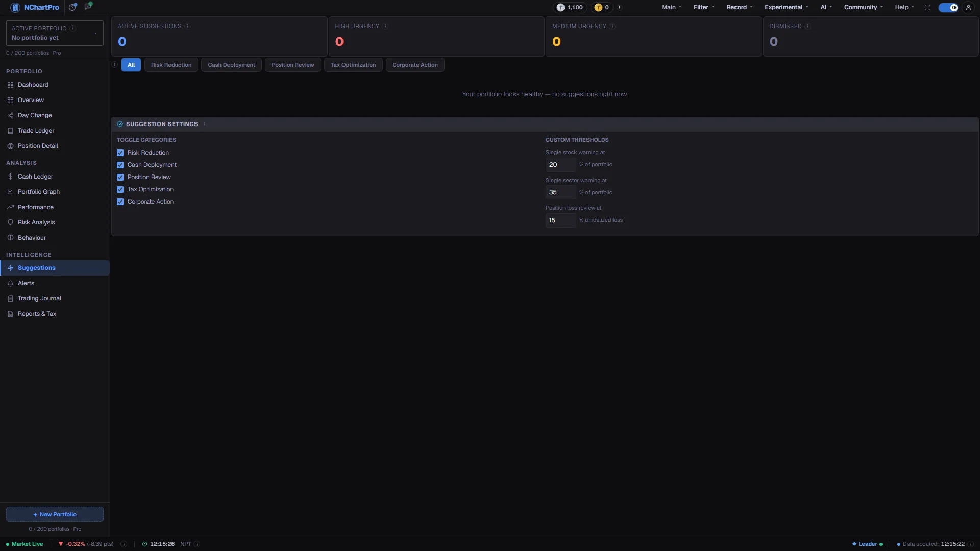The width and height of the screenshot is (980, 551).
Task: Click the info icon next to Dismissed
Action: point(808,26)
